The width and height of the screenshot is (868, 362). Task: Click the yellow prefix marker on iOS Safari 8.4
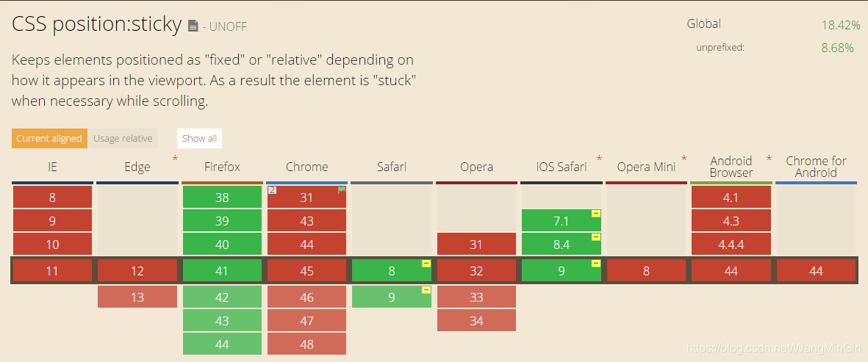click(596, 237)
